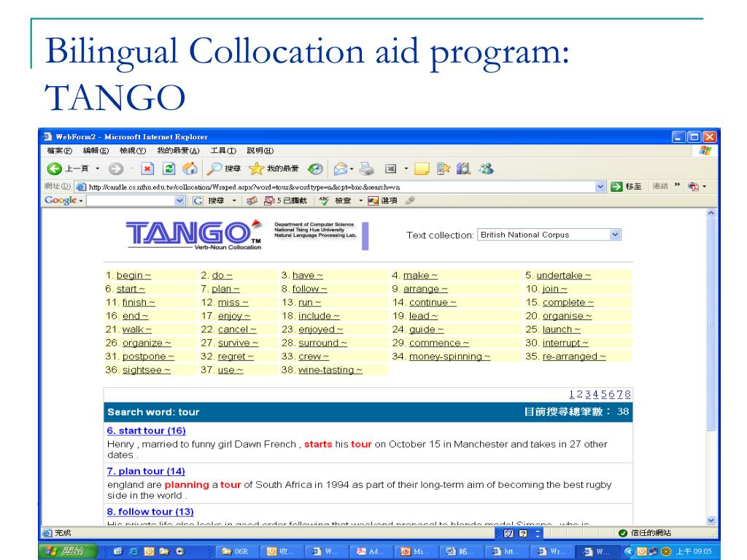This screenshot has height=560, width=747.
Task: Click the 'sightsee ~' link
Action: click(x=146, y=370)
